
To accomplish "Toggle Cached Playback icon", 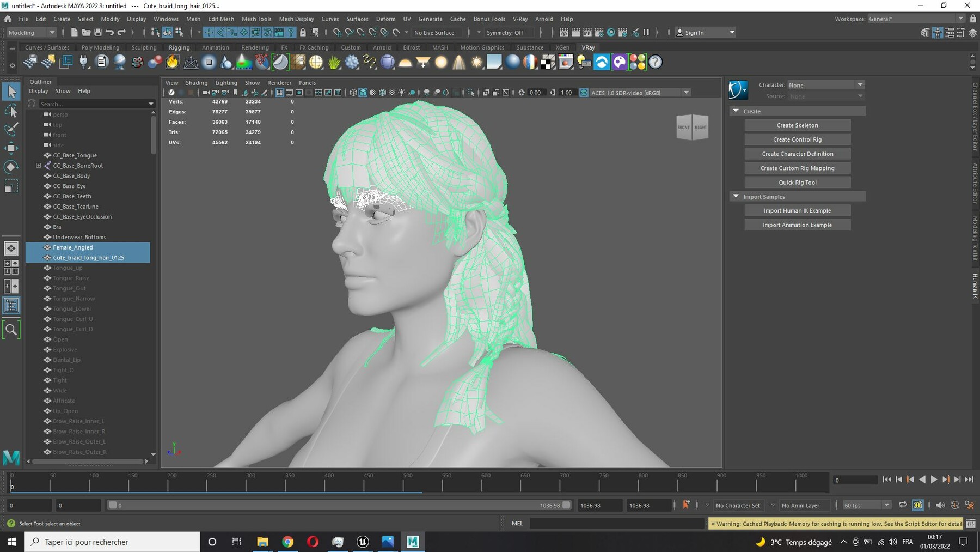I will (918, 505).
